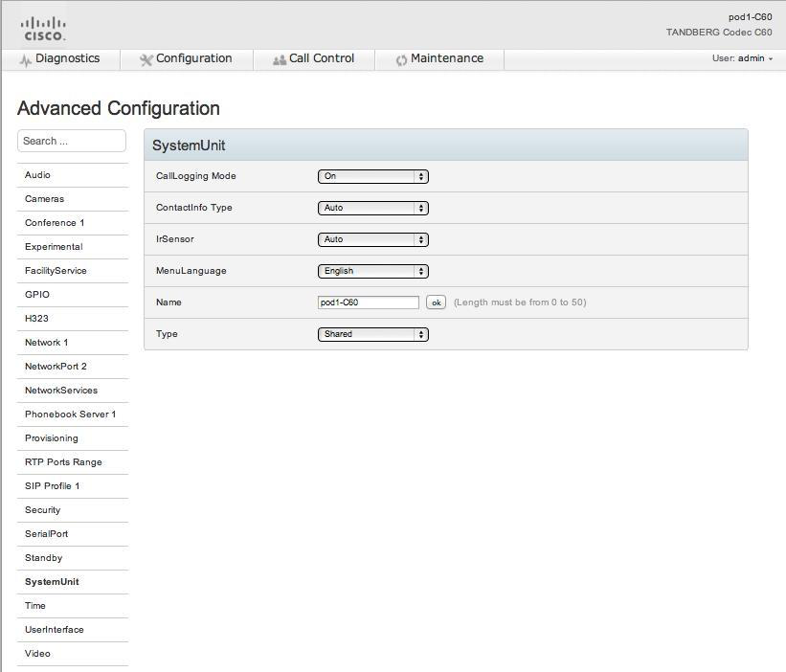Open the Diagnostics menu

(x=60, y=59)
